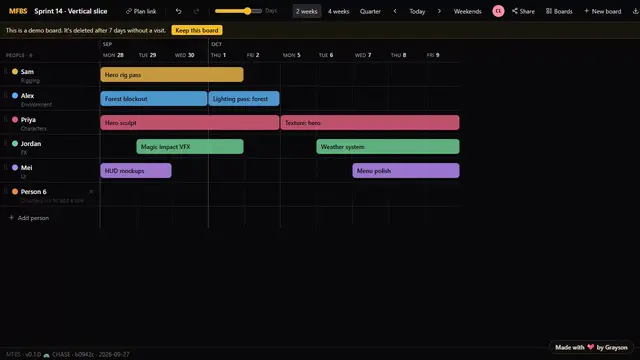
Task: Select the Weather system task bar
Action: tap(388, 147)
